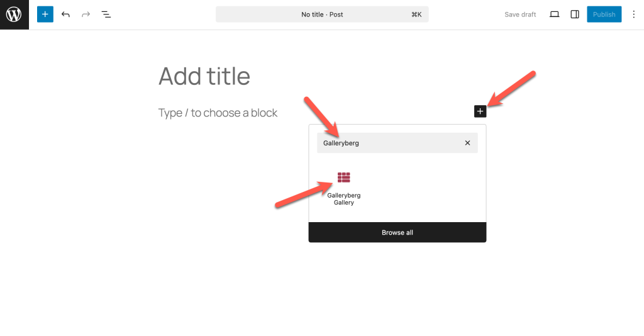Publish the post

(604, 14)
